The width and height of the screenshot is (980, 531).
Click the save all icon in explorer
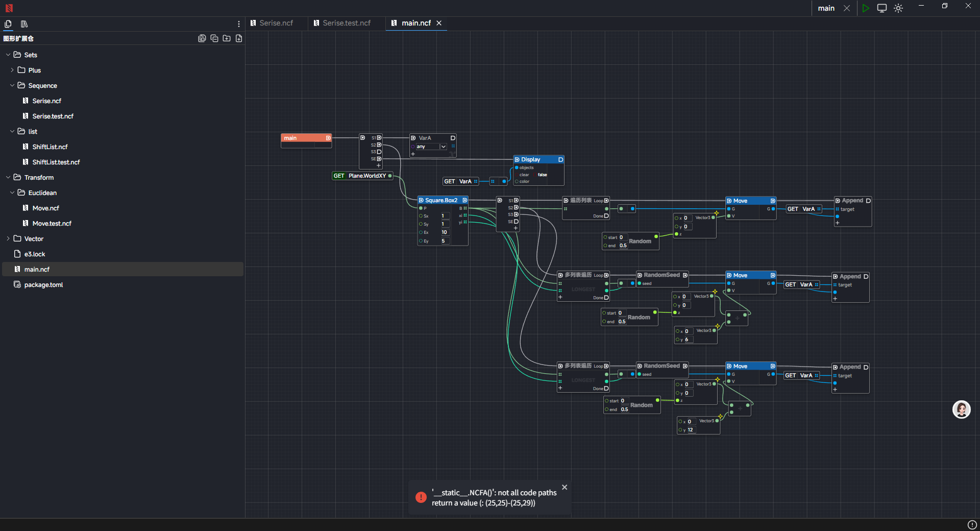pyautogui.click(x=202, y=38)
